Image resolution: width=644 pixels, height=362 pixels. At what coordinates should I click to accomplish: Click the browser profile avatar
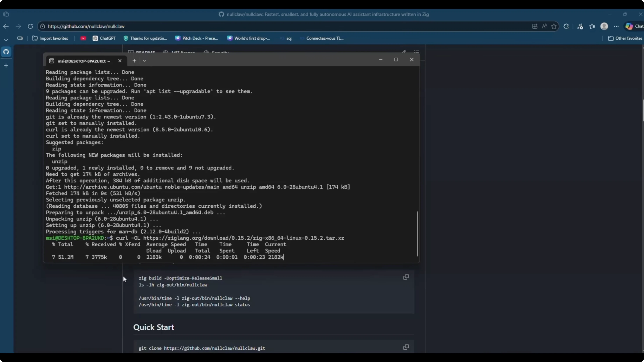coord(604,26)
